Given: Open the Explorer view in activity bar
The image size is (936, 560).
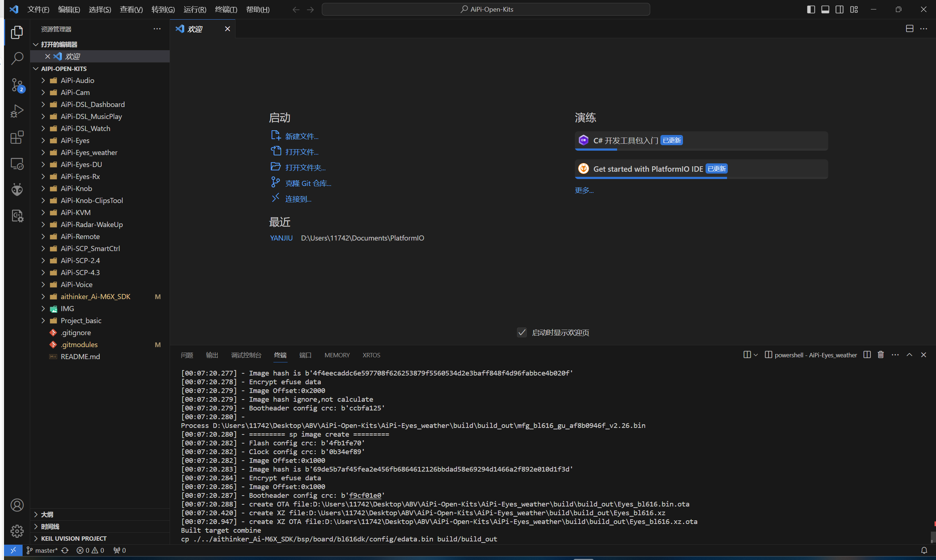Looking at the screenshot, I should point(17,32).
